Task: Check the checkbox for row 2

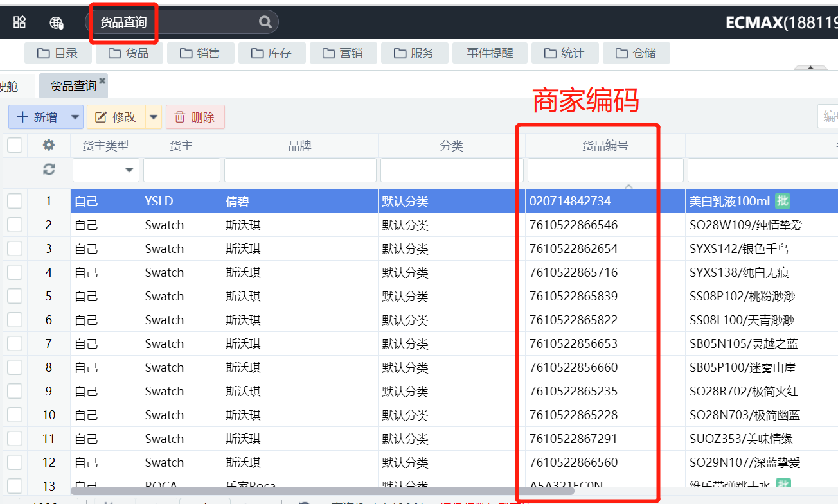Action: click(x=15, y=225)
